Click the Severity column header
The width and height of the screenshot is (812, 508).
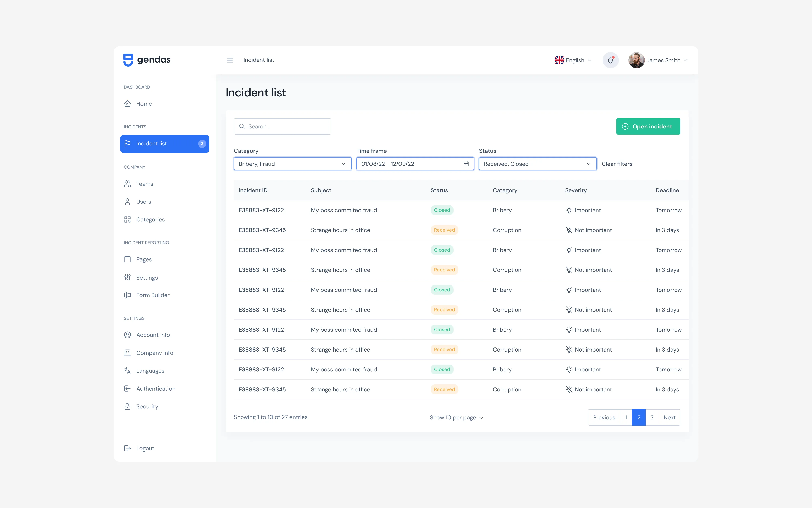click(x=576, y=190)
